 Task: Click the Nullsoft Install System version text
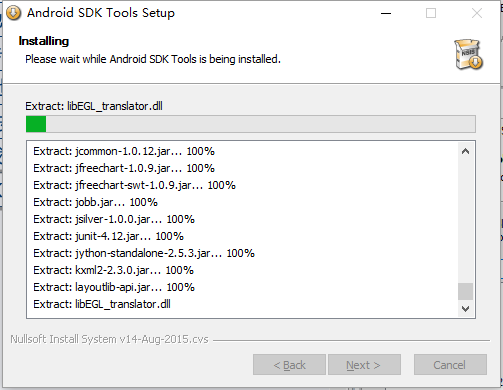click(109, 339)
